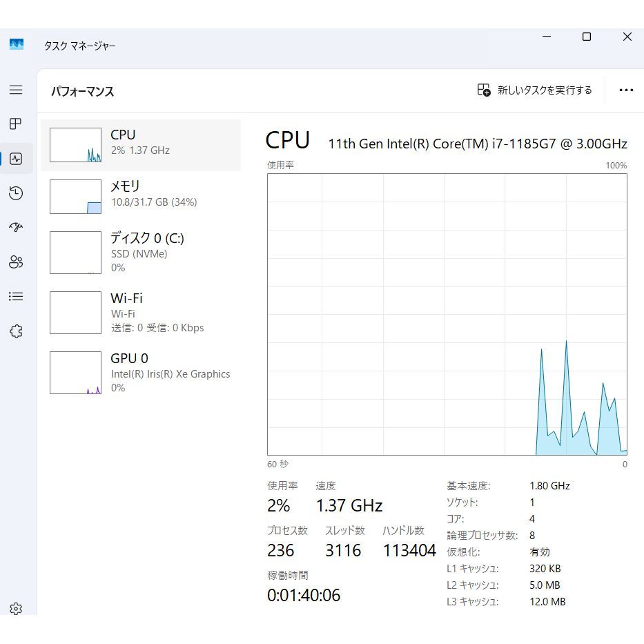
Task: Click the large CPU usage graph
Action: [x=447, y=314]
